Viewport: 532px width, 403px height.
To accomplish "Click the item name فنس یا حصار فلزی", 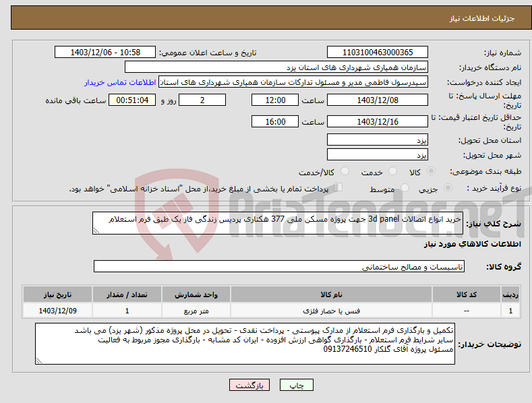I will (x=331, y=311).
